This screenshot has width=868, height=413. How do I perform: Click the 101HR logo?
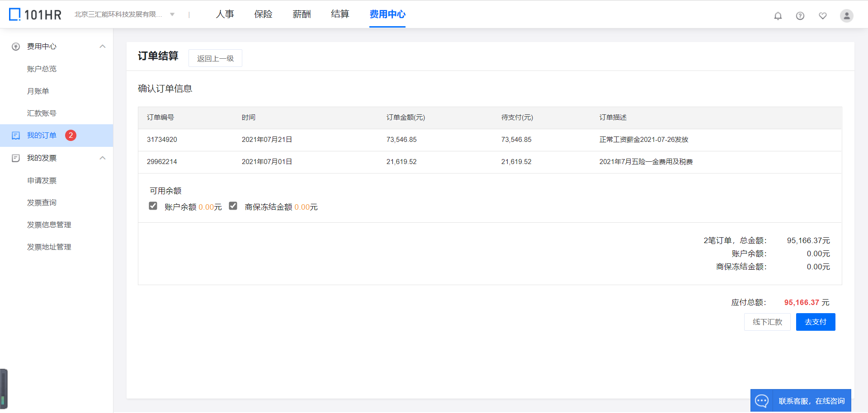tap(35, 14)
